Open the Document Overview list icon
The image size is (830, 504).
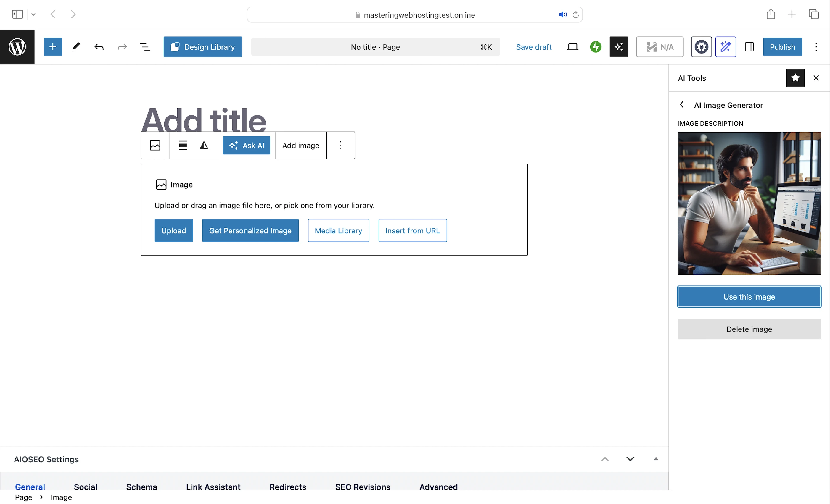[x=145, y=47]
